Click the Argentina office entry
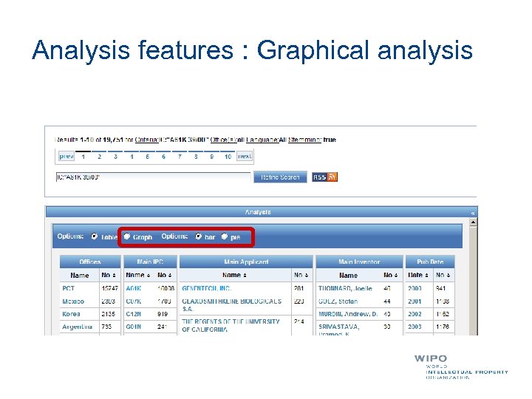This screenshot has height=399, width=532. 77,327
